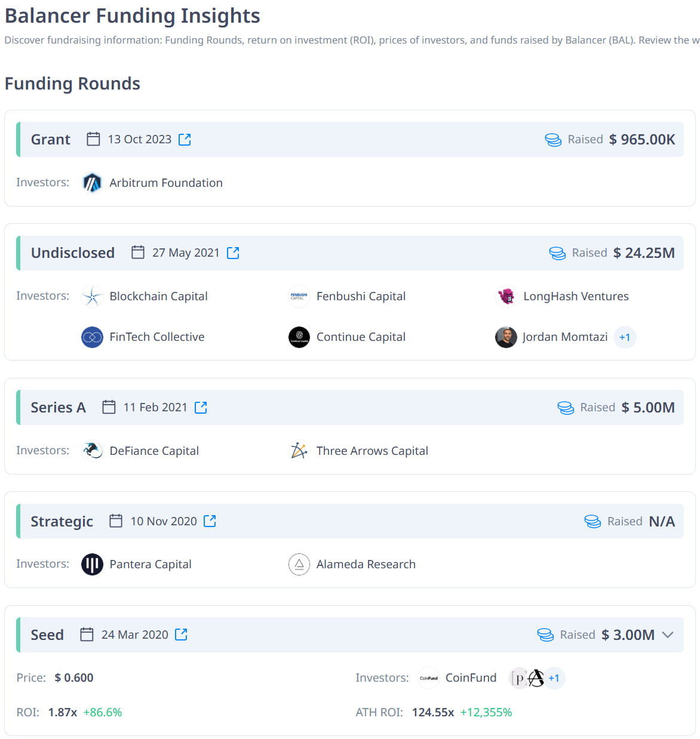
Task: Open the CoinFund investor link
Action: [x=471, y=678]
